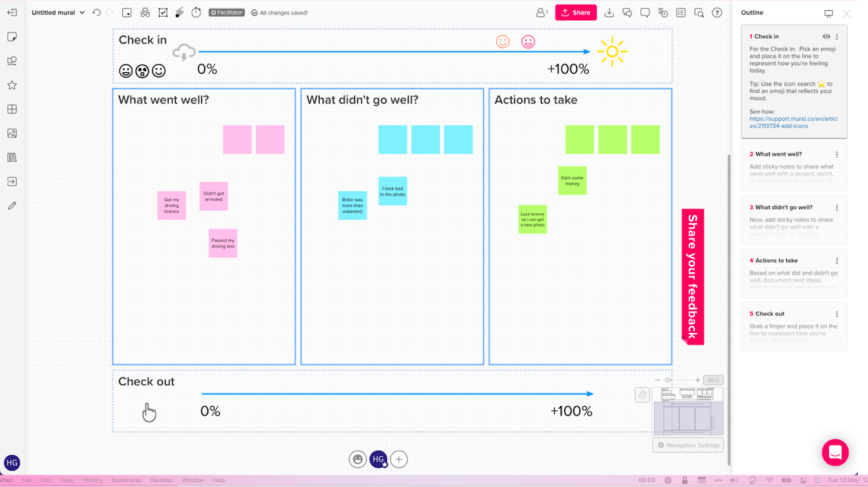Image resolution: width=868 pixels, height=487 pixels.
Task: Open the Untitled mural title dropdown
Action: click(x=58, y=12)
